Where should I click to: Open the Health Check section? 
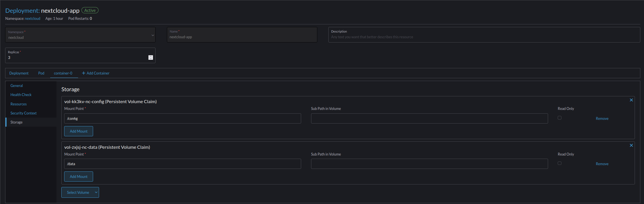point(21,95)
